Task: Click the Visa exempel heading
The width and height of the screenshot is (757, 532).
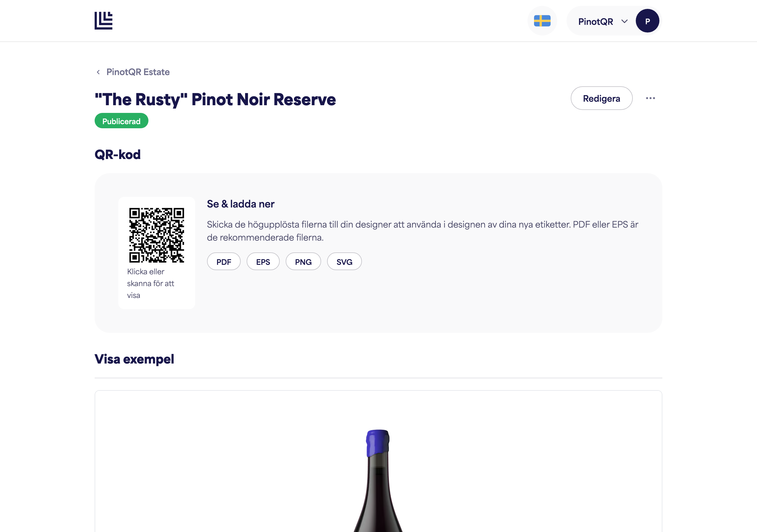Action: [134, 359]
